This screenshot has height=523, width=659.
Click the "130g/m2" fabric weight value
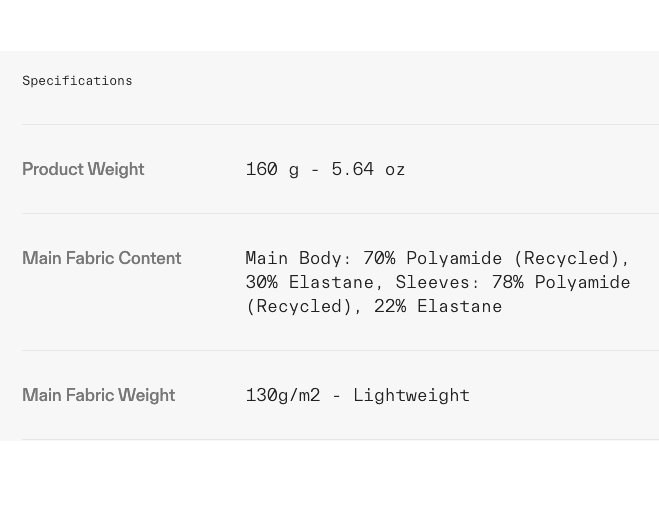[x=283, y=395]
